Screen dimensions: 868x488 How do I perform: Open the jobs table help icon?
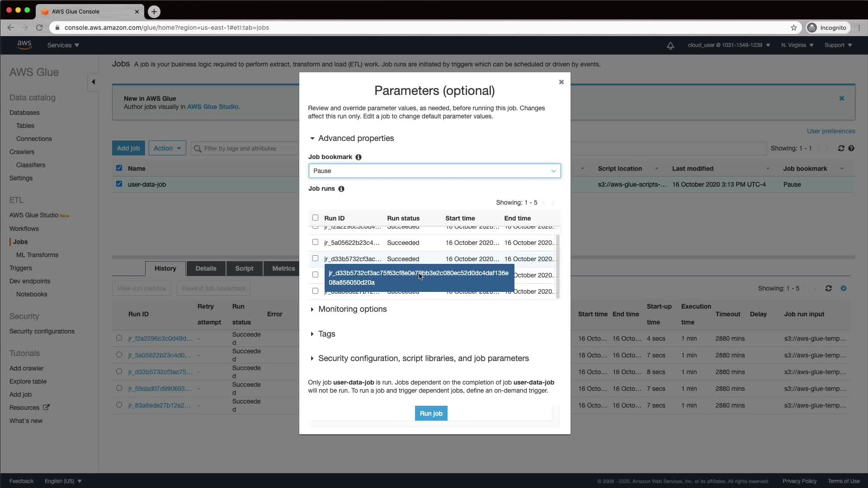(x=851, y=148)
